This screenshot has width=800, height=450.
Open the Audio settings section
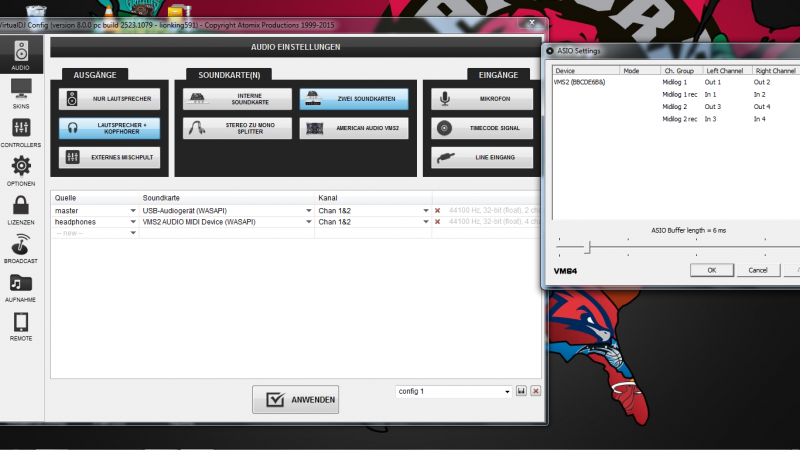(x=21, y=55)
